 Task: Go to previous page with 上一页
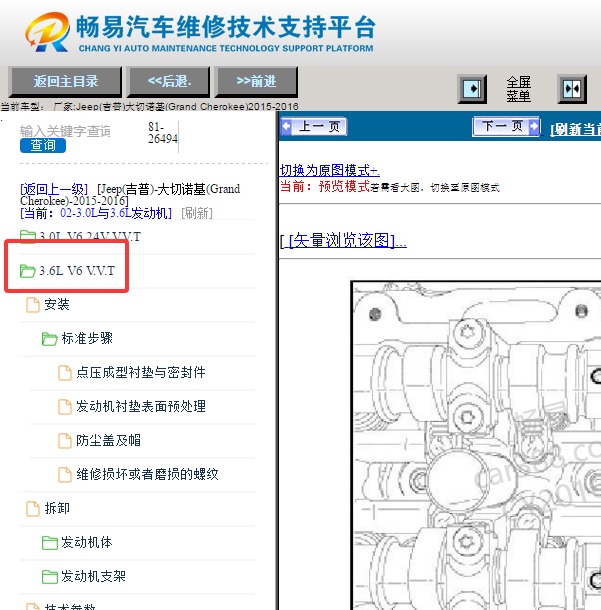click(x=314, y=126)
